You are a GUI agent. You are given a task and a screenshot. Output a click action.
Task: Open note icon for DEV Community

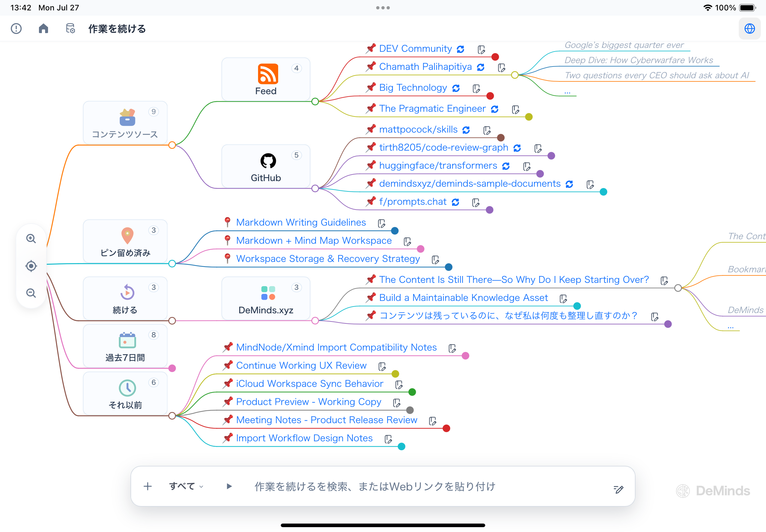[x=481, y=50]
